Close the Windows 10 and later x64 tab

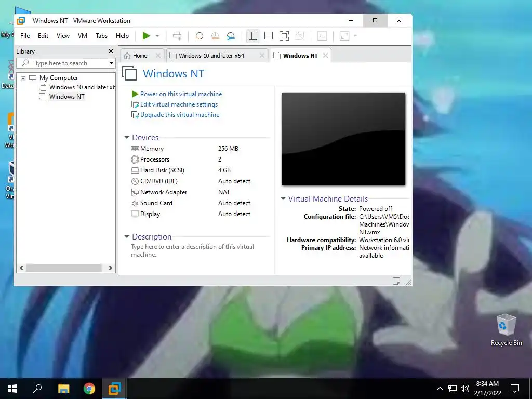tap(262, 55)
